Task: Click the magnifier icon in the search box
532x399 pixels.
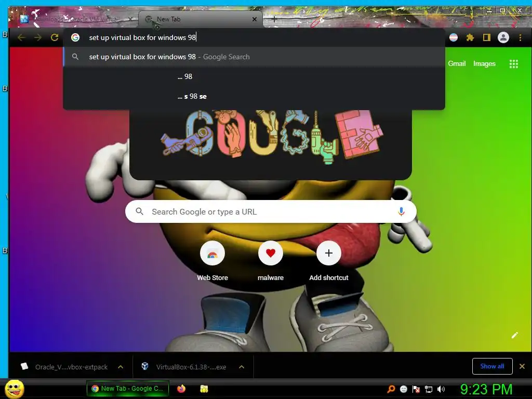Action: 139,211
